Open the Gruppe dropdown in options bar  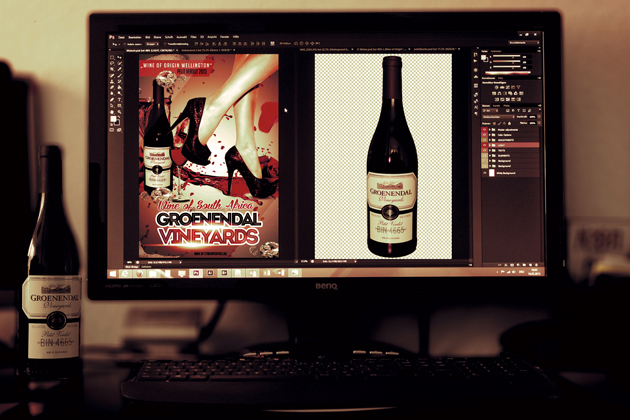152,44
